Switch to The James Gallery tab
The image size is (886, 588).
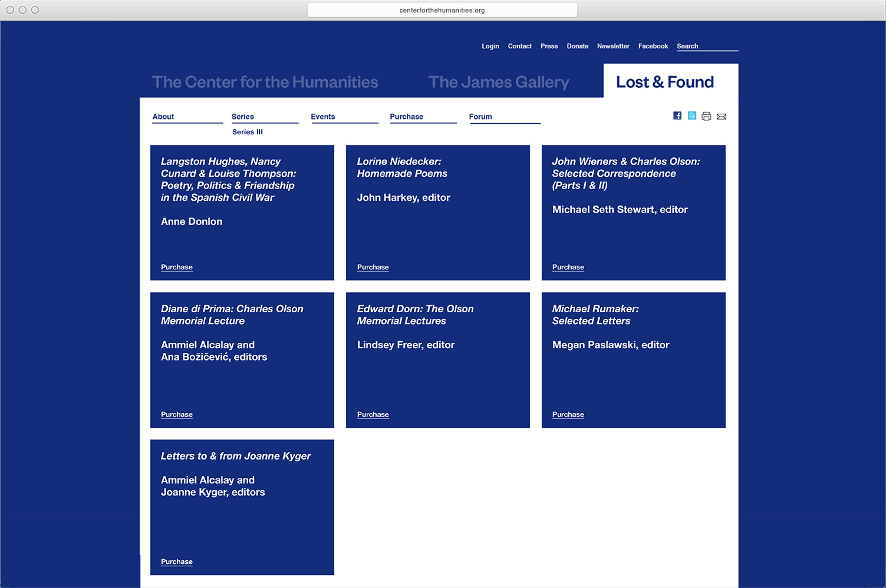[499, 82]
